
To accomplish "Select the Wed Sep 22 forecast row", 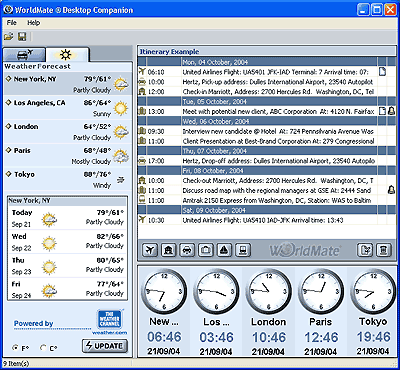I will [x=67, y=242].
